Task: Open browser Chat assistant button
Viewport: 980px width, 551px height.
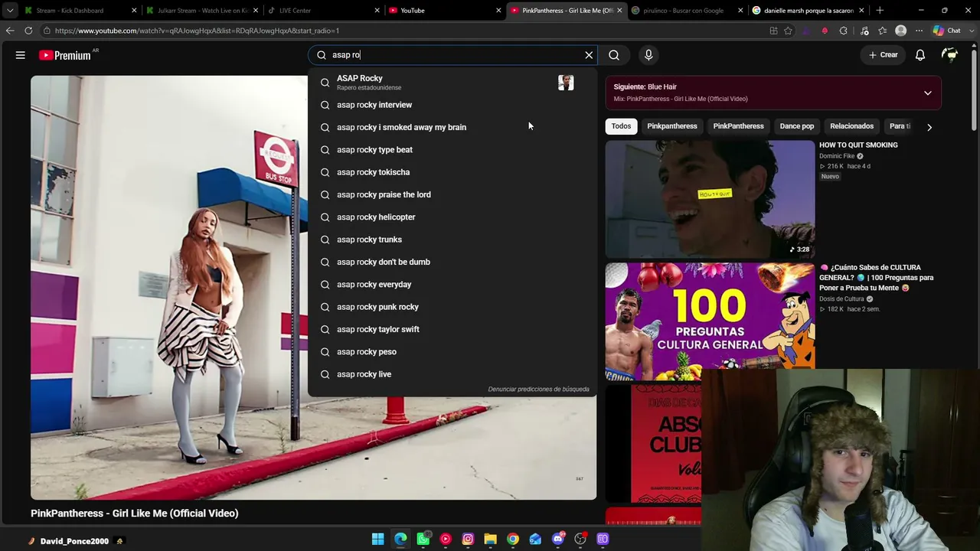Action: coord(947,31)
